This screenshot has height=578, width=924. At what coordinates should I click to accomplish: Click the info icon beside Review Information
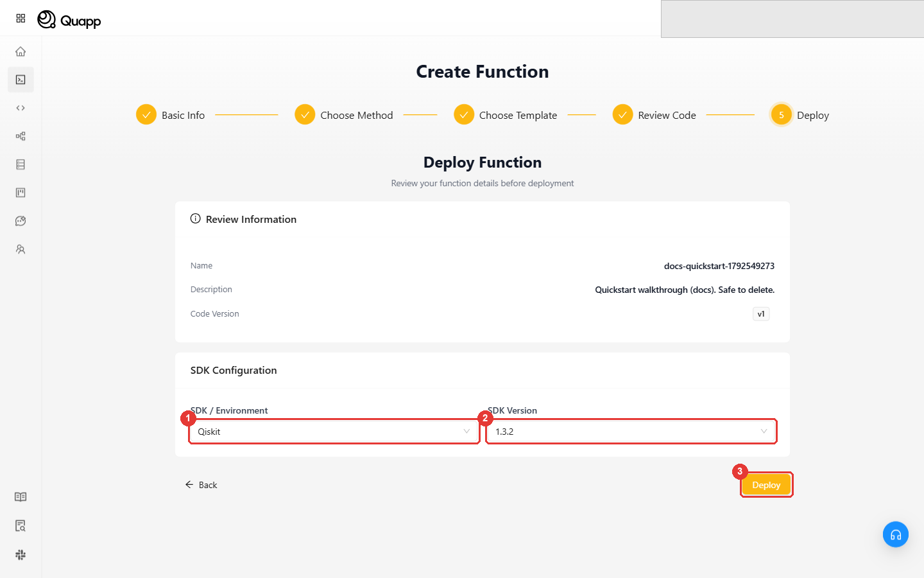(196, 219)
